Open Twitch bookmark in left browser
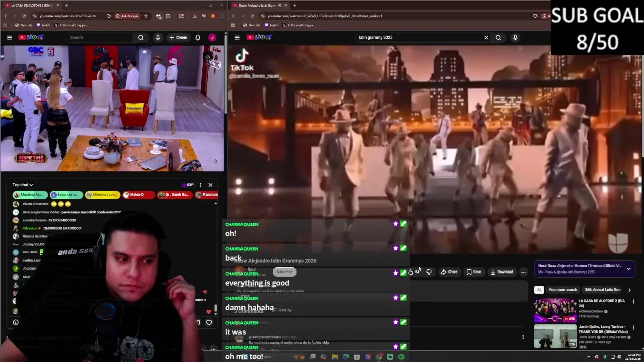This screenshot has width=644, height=362. (x=43, y=25)
